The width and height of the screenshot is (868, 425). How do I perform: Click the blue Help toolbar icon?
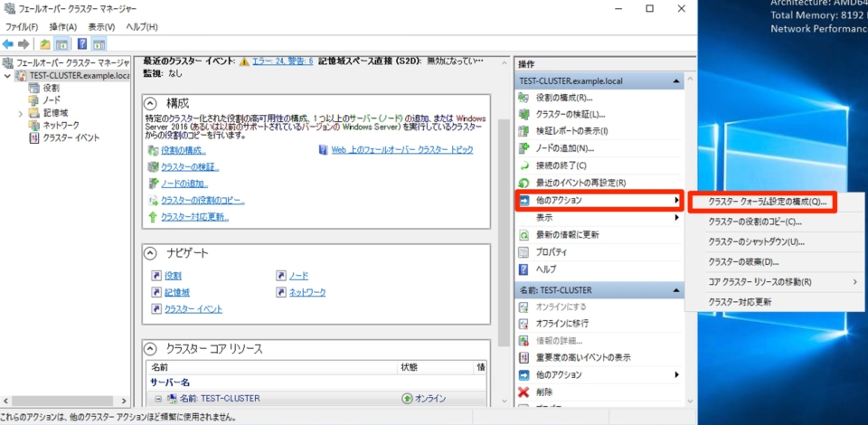pyautogui.click(x=82, y=44)
